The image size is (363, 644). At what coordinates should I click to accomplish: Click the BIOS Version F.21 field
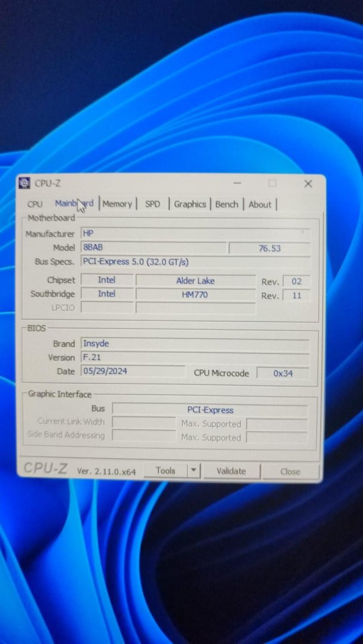point(195,358)
